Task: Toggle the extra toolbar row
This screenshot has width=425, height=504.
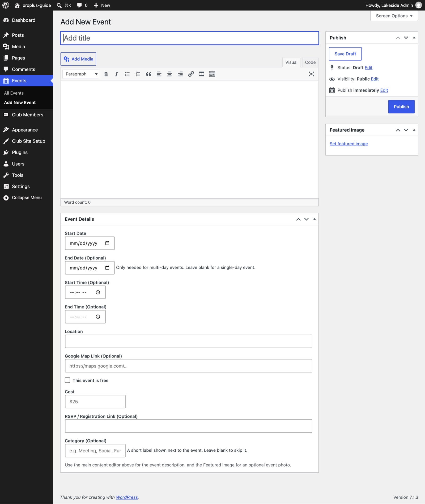Action: (x=212, y=74)
